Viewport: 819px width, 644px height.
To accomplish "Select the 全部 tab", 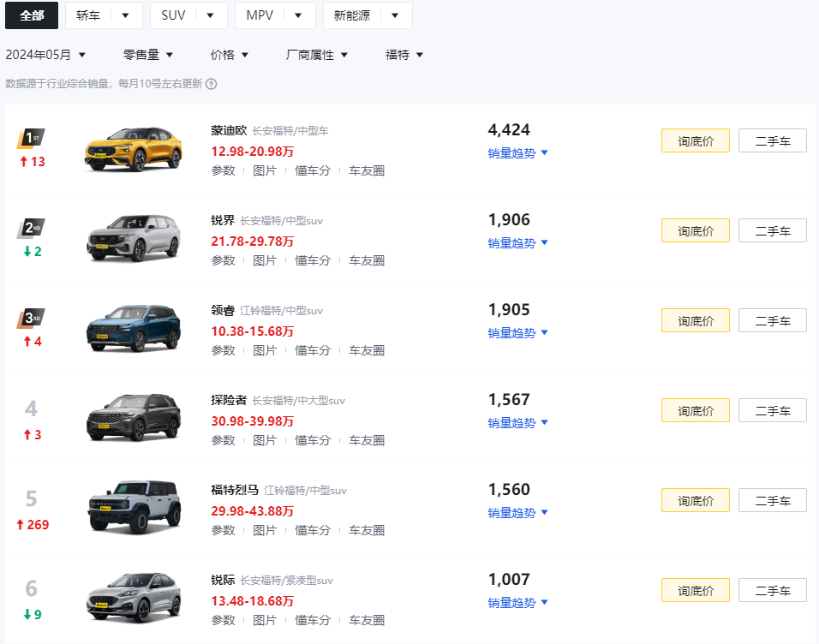I will tap(32, 15).
